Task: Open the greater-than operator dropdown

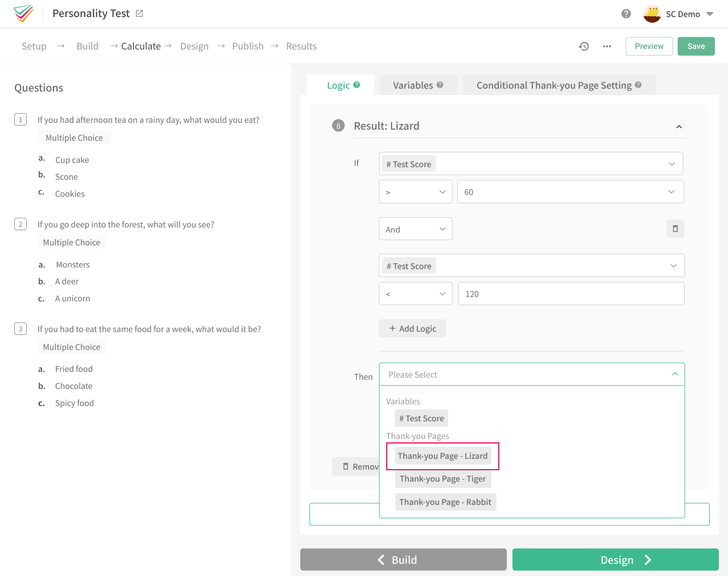Action: 415,192
